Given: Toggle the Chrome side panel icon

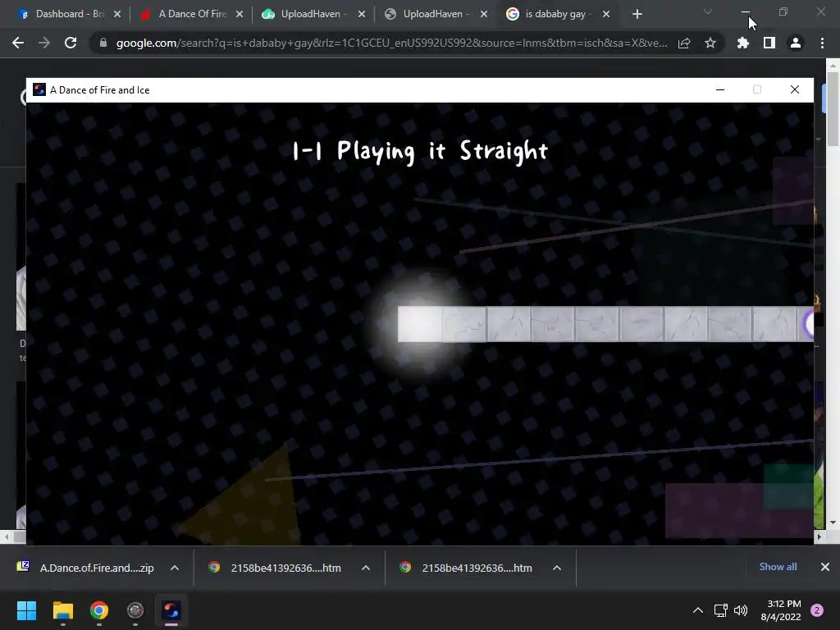Looking at the screenshot, I should click(769, 43).
